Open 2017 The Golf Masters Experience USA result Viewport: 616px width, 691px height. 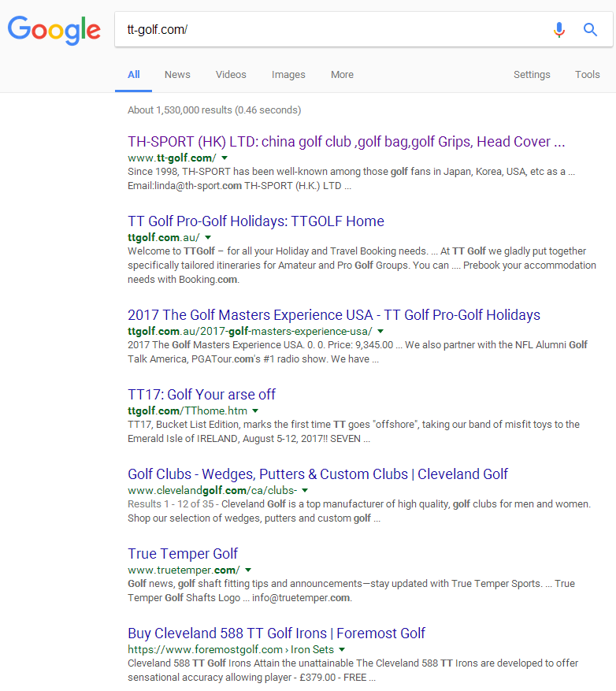(x=333, y=314)
